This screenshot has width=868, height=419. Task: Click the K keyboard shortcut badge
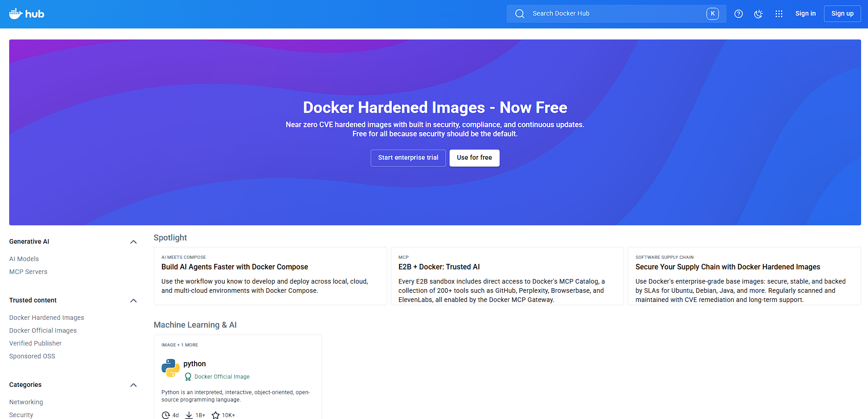click(x=712, y=14)
